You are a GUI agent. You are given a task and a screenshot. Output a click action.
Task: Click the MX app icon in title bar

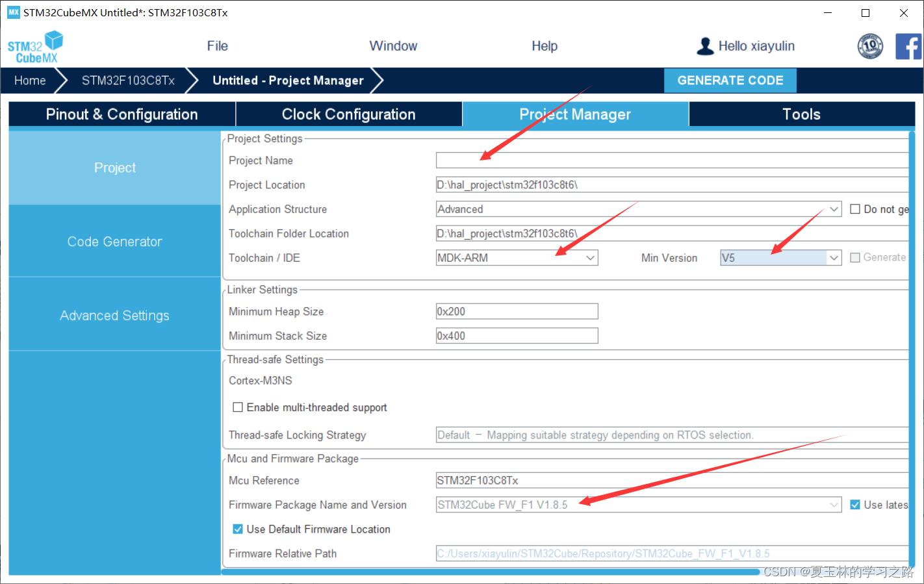pyautogui.click(x=14, y=12)
